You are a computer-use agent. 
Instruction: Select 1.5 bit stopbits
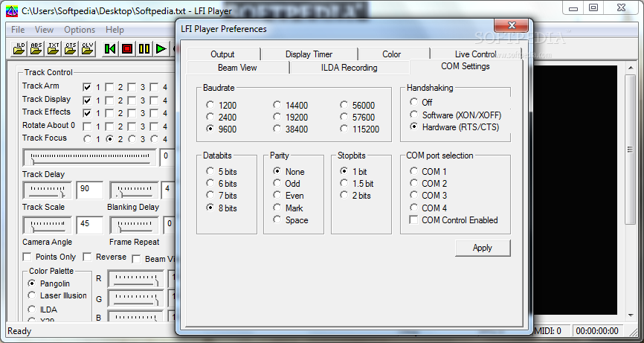(x=357, y=183)
